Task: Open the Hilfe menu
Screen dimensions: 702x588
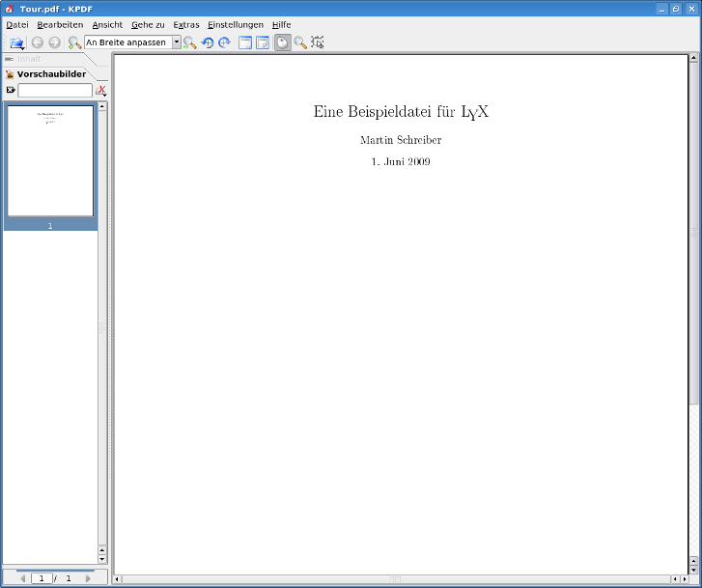Action: 281,25
